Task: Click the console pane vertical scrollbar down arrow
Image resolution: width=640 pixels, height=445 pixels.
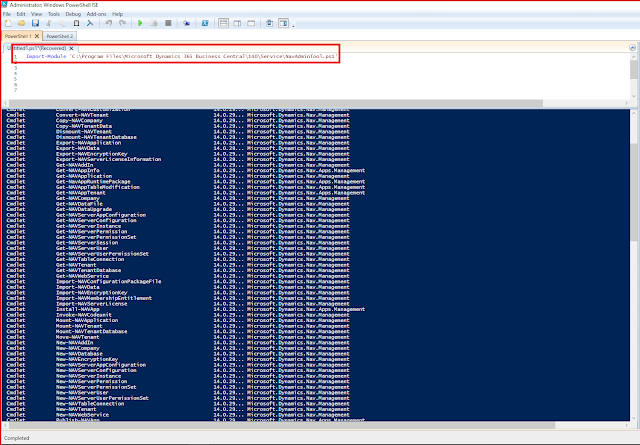Action: coord(633,418)
